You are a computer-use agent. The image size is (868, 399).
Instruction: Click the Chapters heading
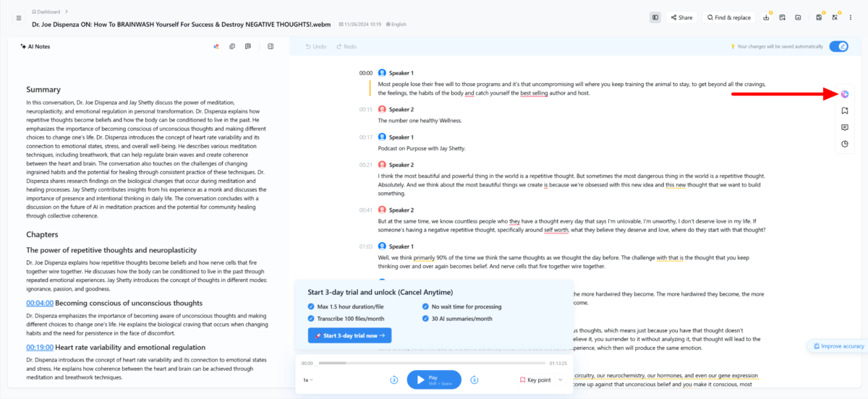click(42, 234)
